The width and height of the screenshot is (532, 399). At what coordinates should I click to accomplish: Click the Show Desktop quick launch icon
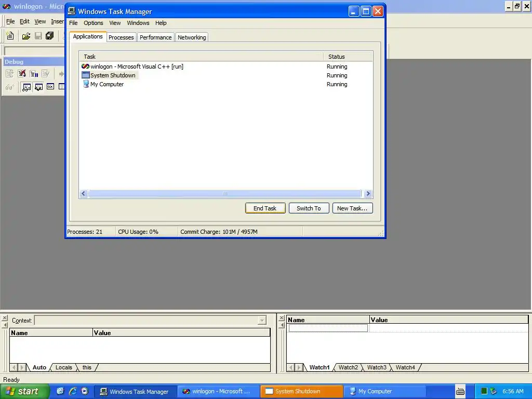click(60, 391)
